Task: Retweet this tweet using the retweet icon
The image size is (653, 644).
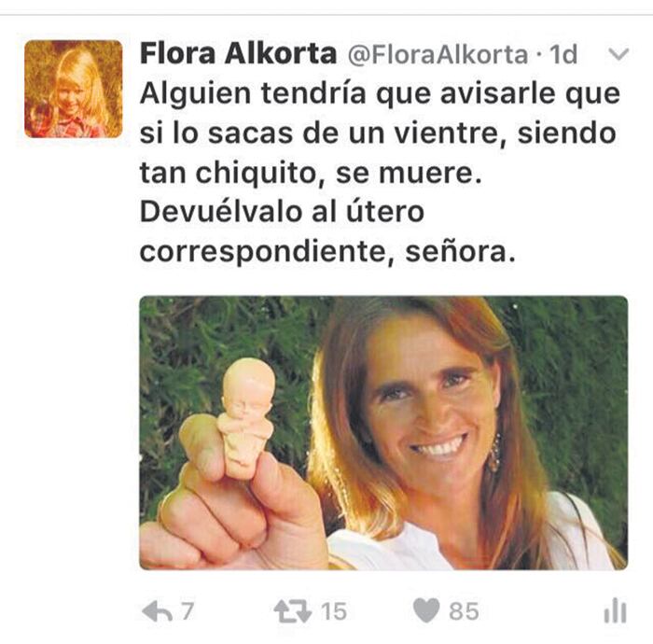Action: (x=293, y=612)
